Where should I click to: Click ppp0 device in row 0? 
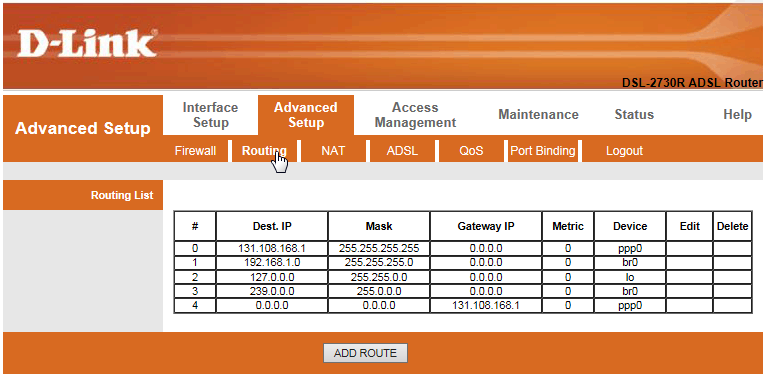tap(630, 248)
